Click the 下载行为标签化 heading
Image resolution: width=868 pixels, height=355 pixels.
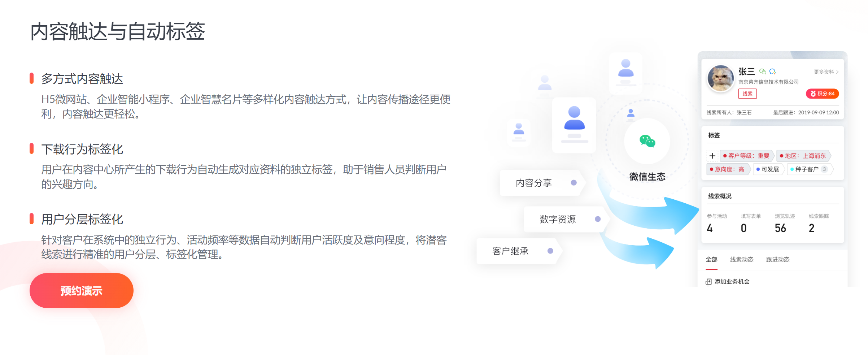82,149
